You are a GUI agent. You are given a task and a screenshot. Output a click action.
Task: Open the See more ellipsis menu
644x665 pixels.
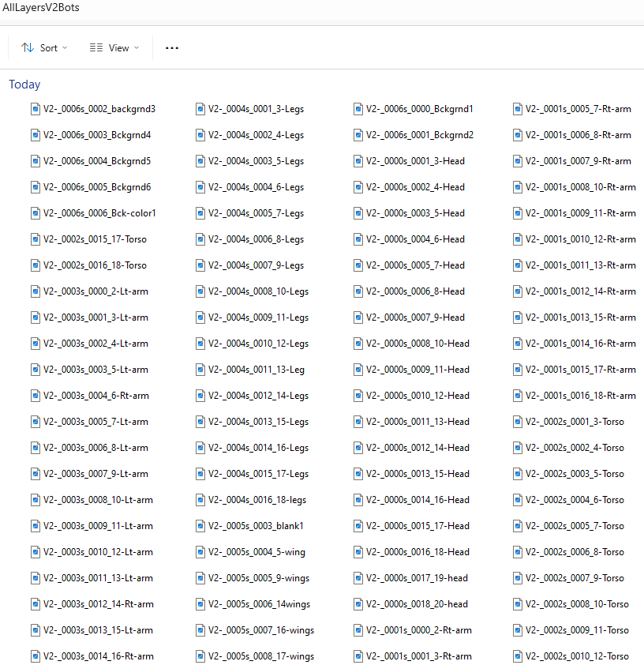(x=171, y=48)
